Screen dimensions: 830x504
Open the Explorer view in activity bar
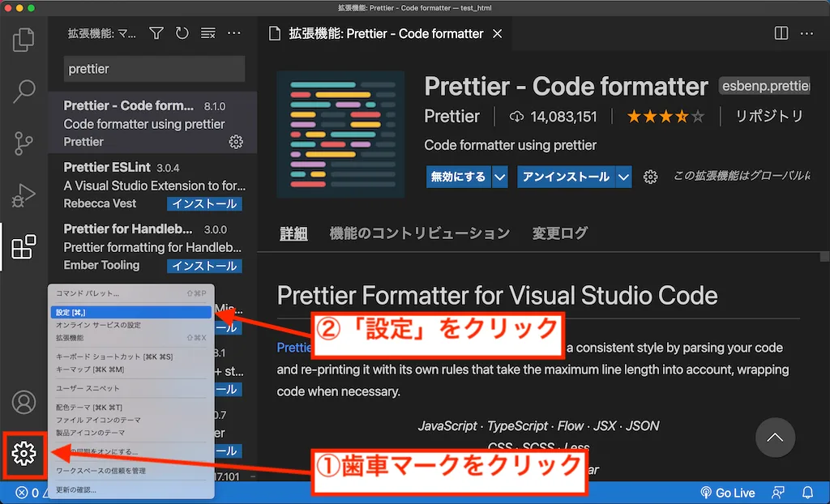point(24,40)
